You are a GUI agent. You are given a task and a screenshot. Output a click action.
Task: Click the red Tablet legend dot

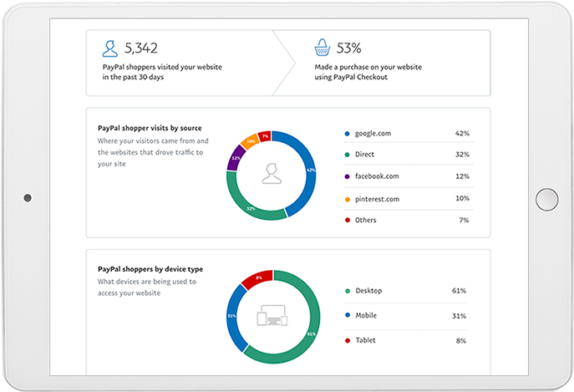click(348, 340)
